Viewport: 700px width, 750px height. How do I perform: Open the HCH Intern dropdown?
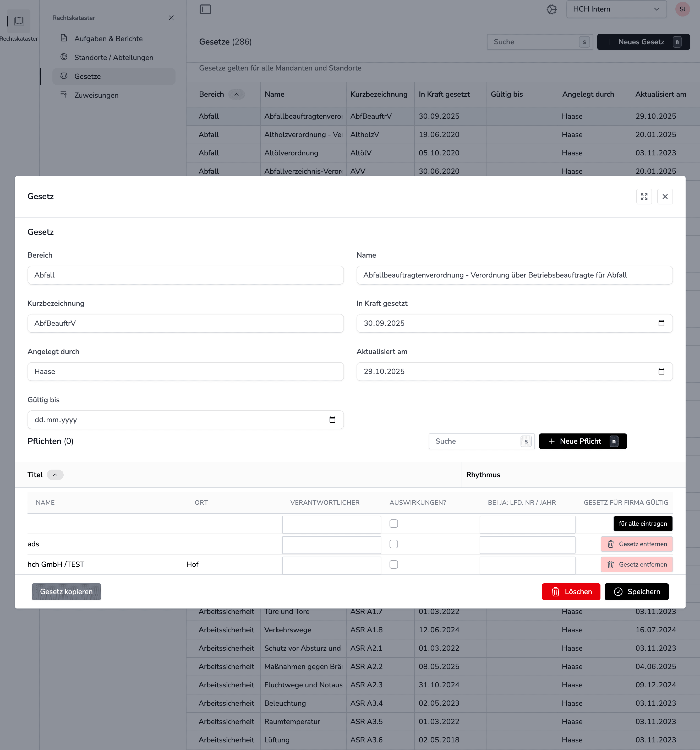616,9
